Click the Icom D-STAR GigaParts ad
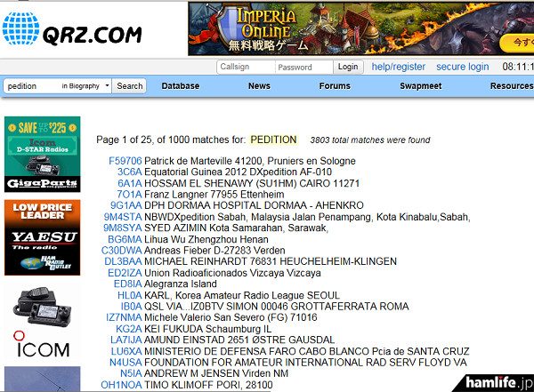The width and height of the screenshot is (534, 392). (42, 153)
